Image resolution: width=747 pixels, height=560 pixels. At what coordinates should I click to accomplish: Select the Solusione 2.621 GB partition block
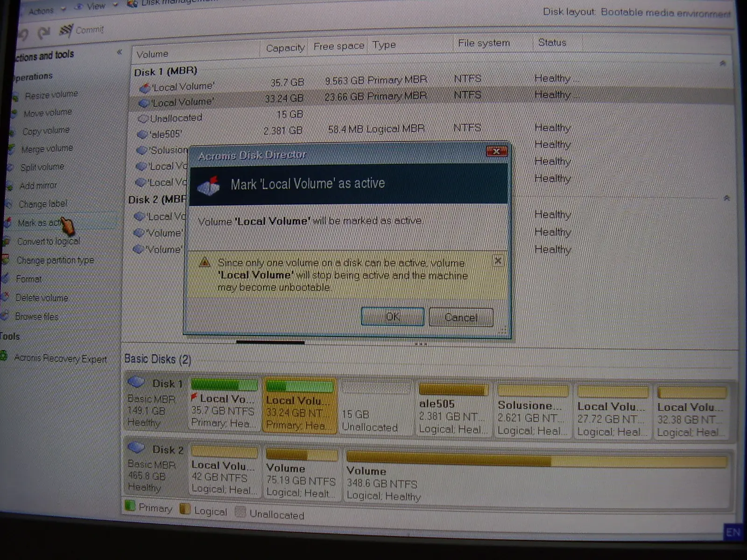[532, 411]
